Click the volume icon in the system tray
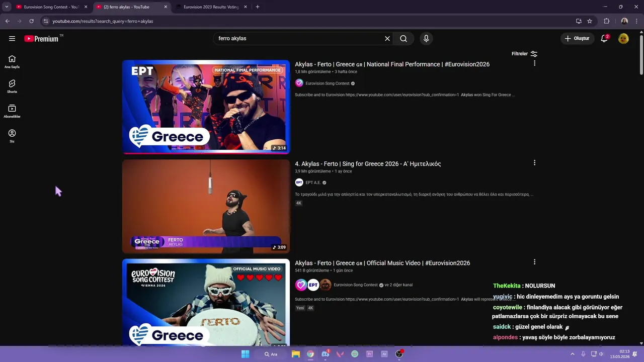The width and height of the screenshot is (644, 362). coord(601,354)
